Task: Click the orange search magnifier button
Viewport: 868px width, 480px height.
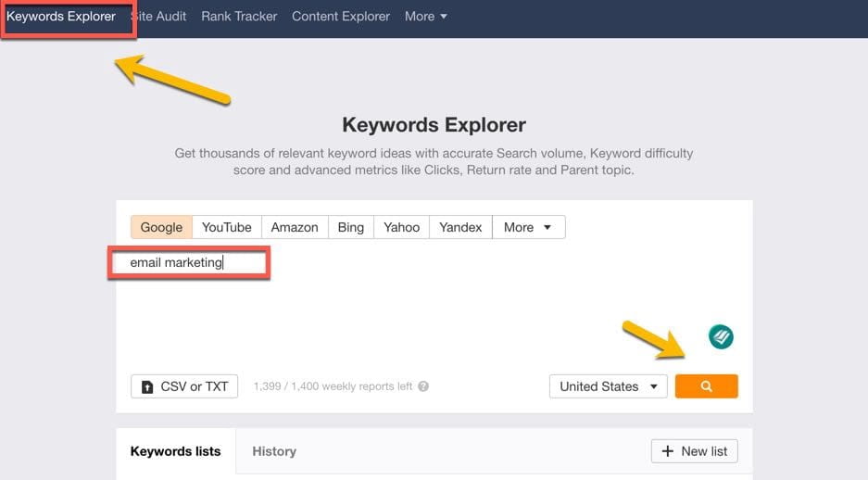Action: pyautogui.click(x=706, y=386)
